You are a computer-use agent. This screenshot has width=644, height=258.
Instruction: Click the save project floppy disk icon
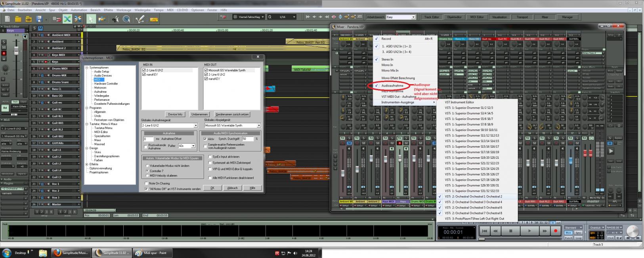coord(39,19)
